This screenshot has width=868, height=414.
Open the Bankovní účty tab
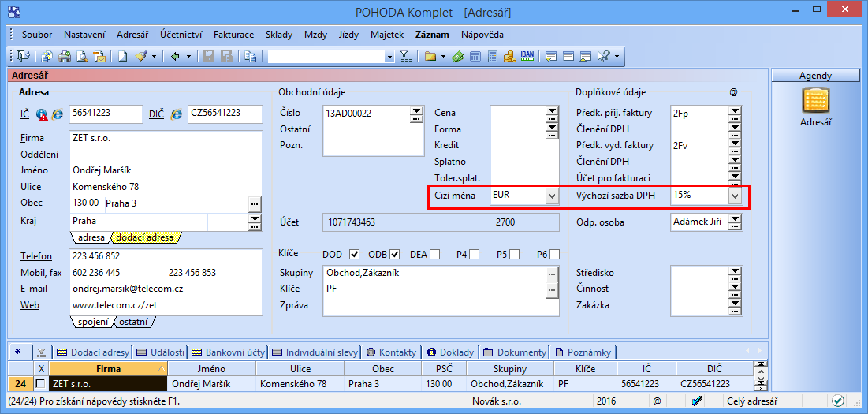[x=228, y=352]
